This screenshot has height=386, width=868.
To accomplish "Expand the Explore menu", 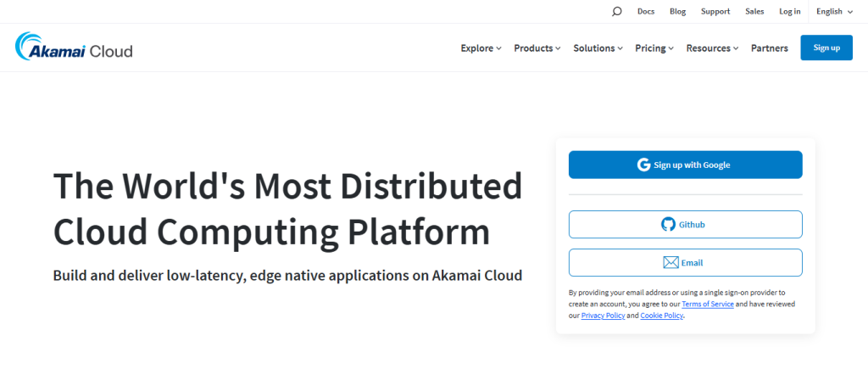I will 481,48.
